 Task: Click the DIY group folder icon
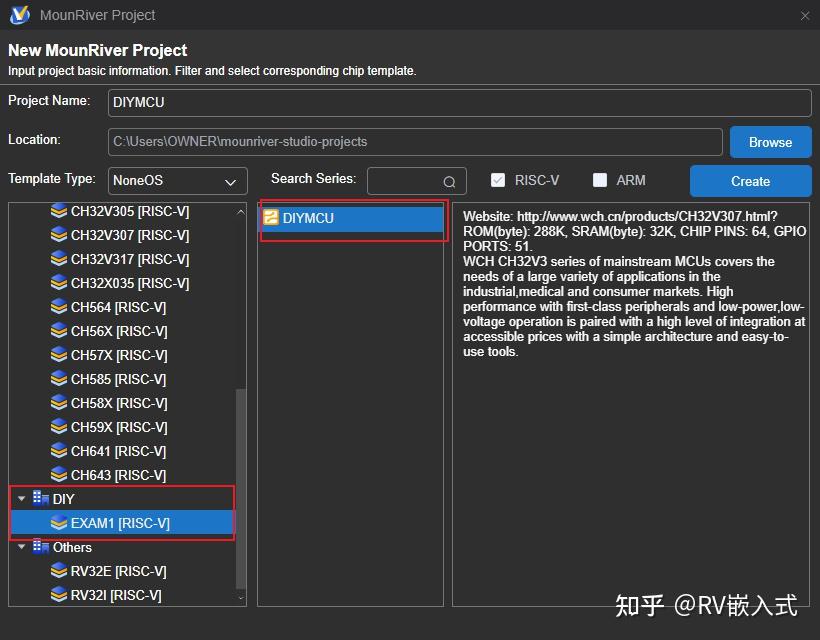click(x=42, y=498)
